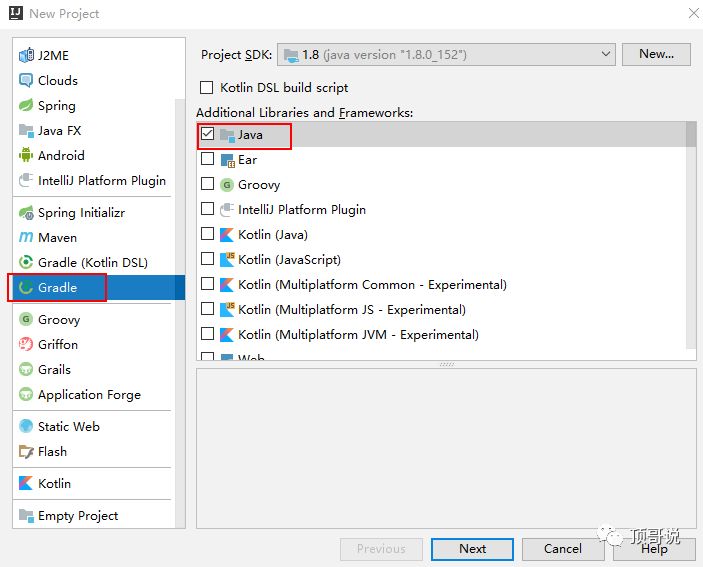
Task: Select the Griffon project icon
Action: [x=26, y=344]
